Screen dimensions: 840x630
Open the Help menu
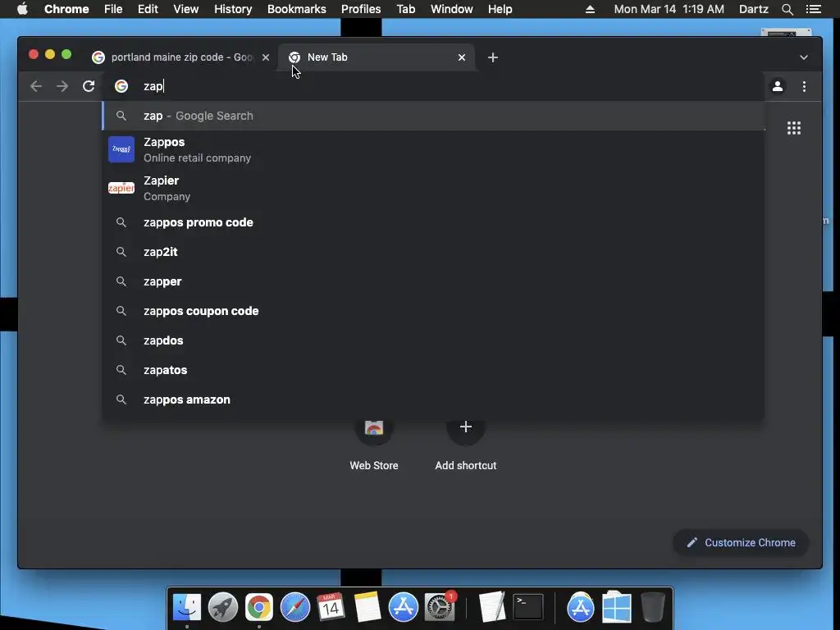click(500, 9)
